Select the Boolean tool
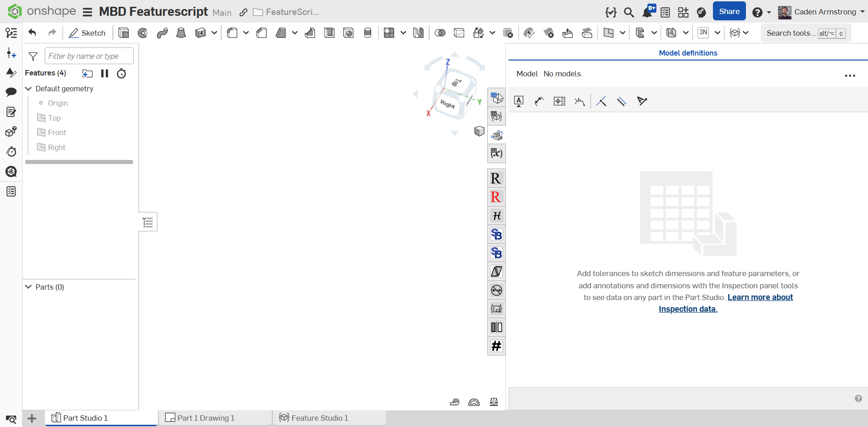The height and width of the screenshot is (427, 868). [440, 33]
